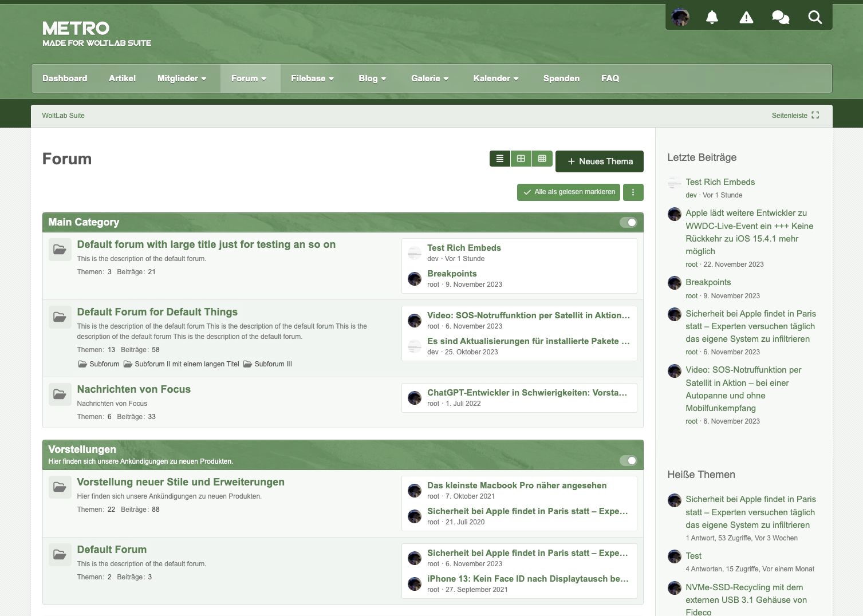Click the Neues Thema button

click(x=599, y=161)
